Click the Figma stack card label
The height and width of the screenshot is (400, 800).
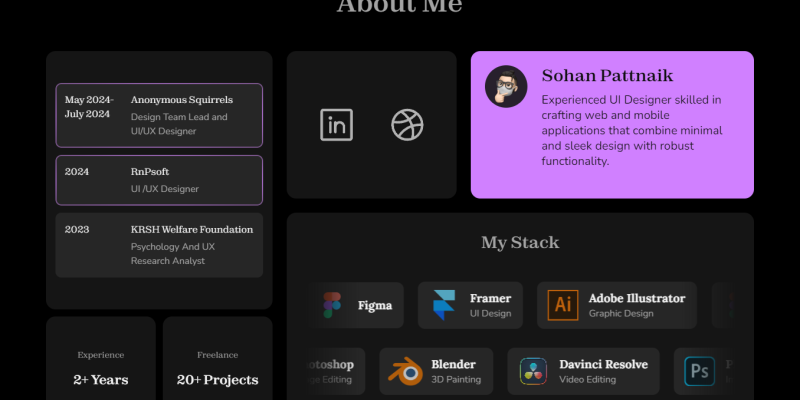coord(375,306)
